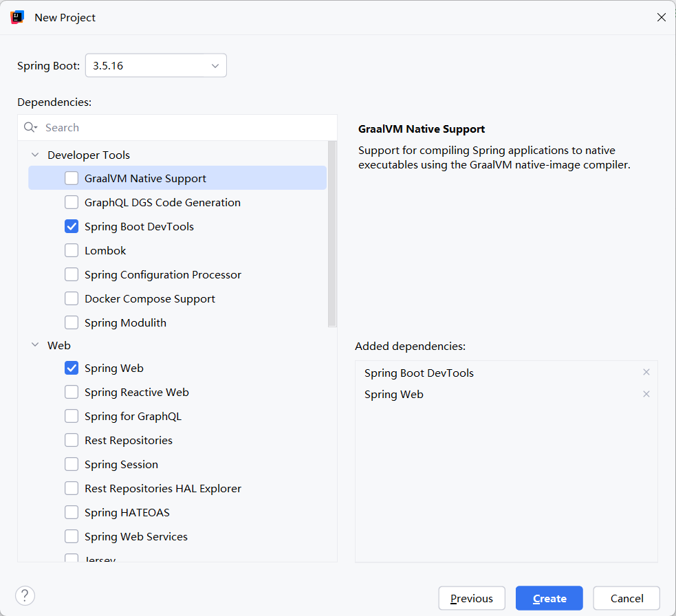Screen dimensions: 676x616
Task: Click the Previous button
Action: [x=472, y=598]
